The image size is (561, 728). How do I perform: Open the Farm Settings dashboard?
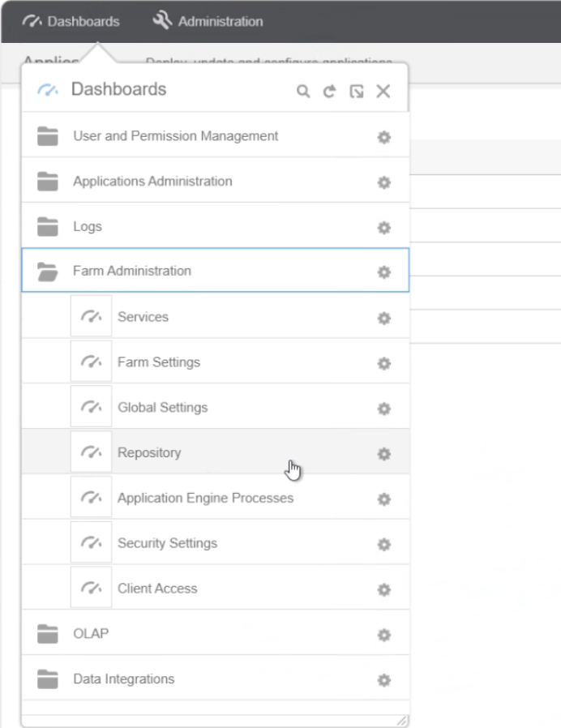pyautogui.click(x=216, y=362)
